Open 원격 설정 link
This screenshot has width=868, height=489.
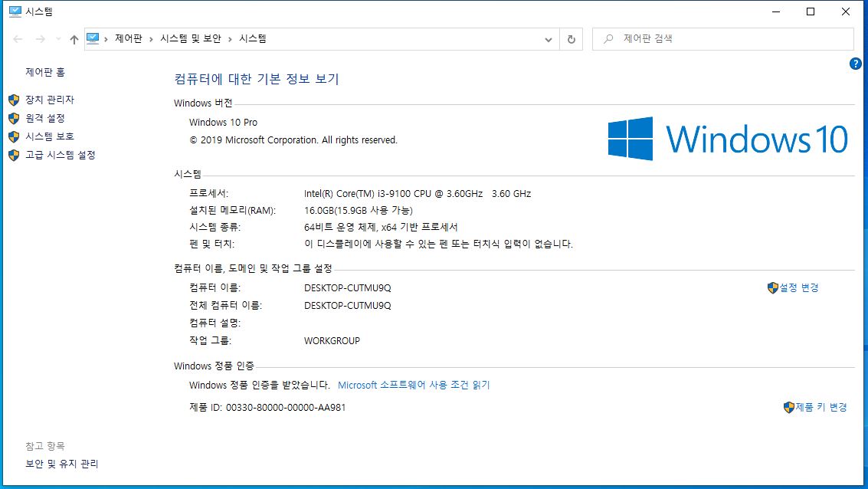coord(45,118)
